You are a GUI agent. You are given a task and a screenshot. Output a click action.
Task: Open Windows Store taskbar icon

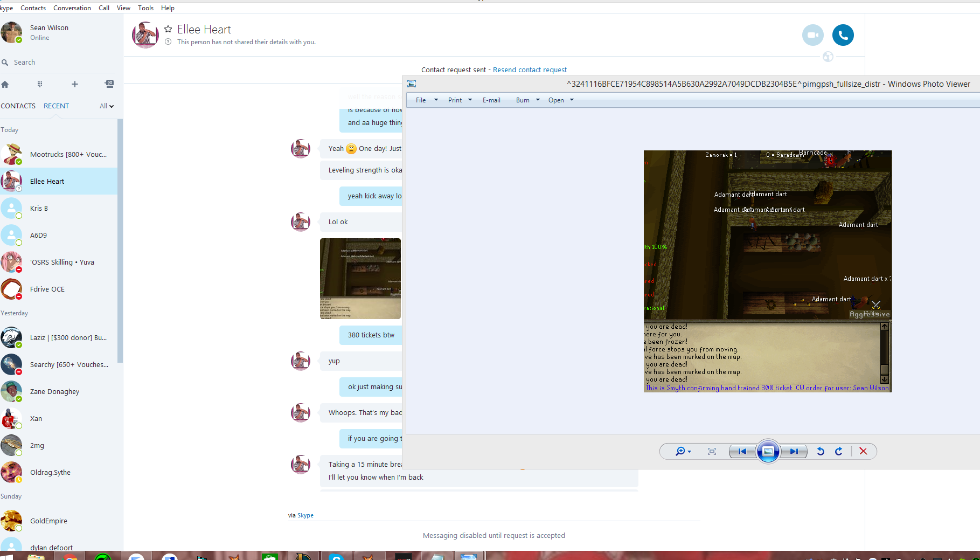270,556
